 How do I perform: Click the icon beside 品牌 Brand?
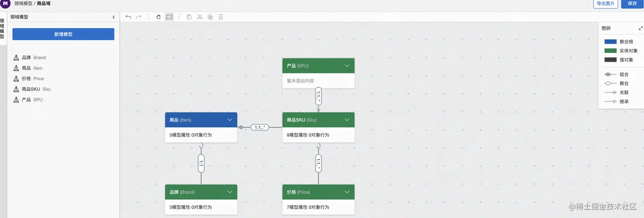pyautogui.click(x=16, y=58)
